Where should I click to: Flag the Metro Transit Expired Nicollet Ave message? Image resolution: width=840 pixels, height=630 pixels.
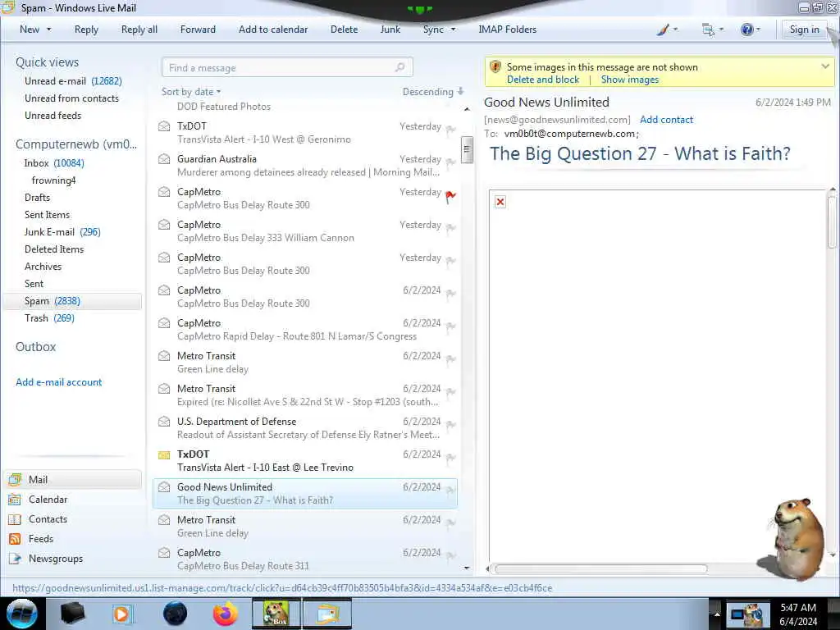click(x=450, y=391)
